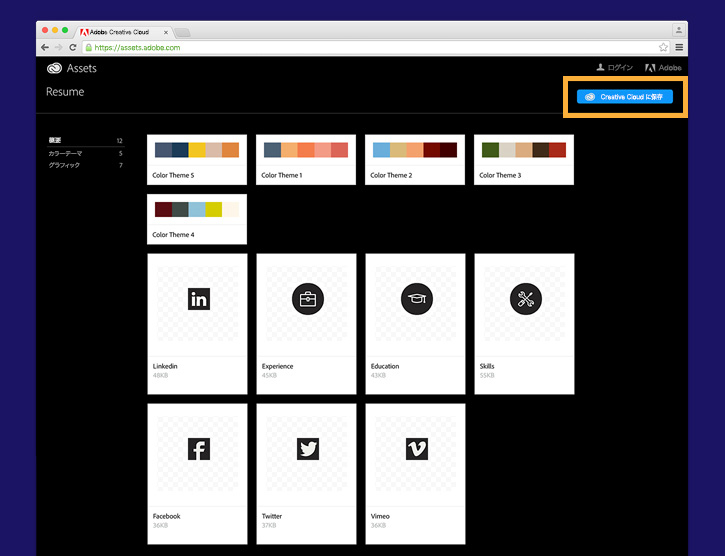Screen dimensions: 725x556
Task: Open the Chrome hamburger menu
Action: pyautogui.click(x=679, y=47)
